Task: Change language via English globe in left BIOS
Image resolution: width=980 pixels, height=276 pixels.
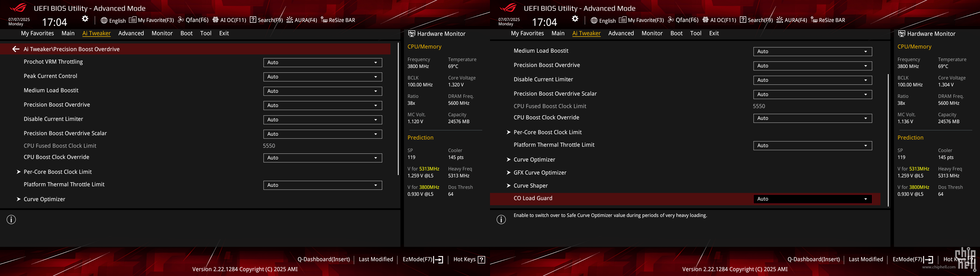Action: [113, 20]
